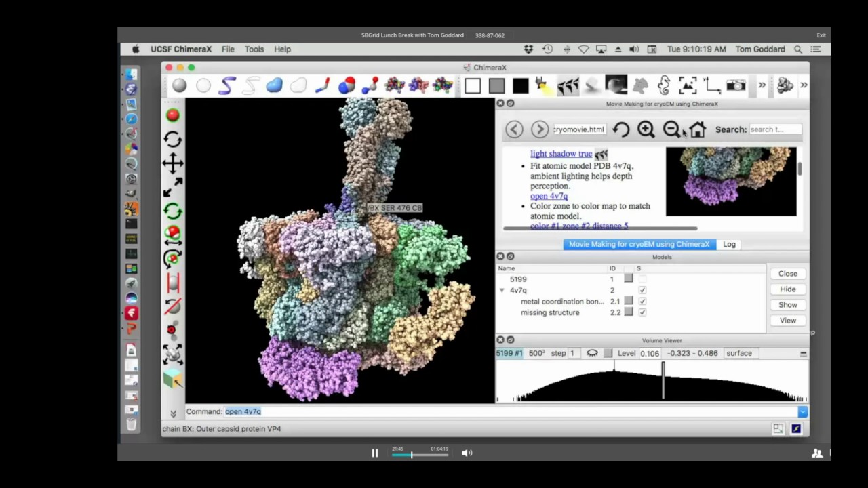Open Volume Viewer options menu button
Screen dimensions: 868x488
803,353
